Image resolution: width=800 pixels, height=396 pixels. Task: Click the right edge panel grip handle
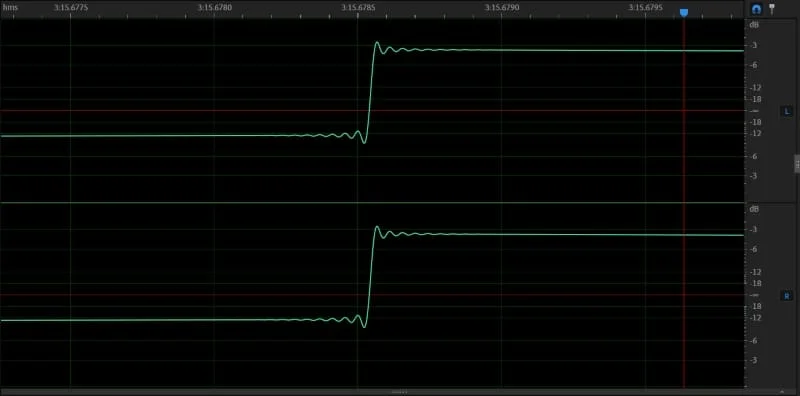click(797, 164)
